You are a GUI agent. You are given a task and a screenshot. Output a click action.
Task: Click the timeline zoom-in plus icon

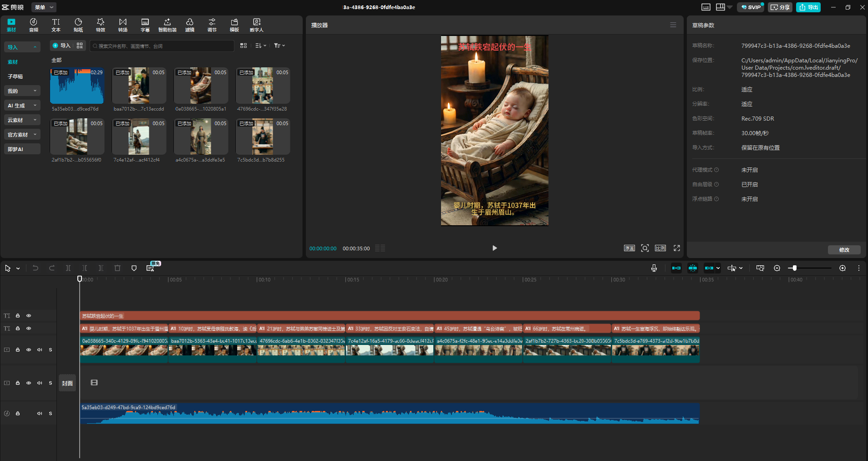coord(843,268)
